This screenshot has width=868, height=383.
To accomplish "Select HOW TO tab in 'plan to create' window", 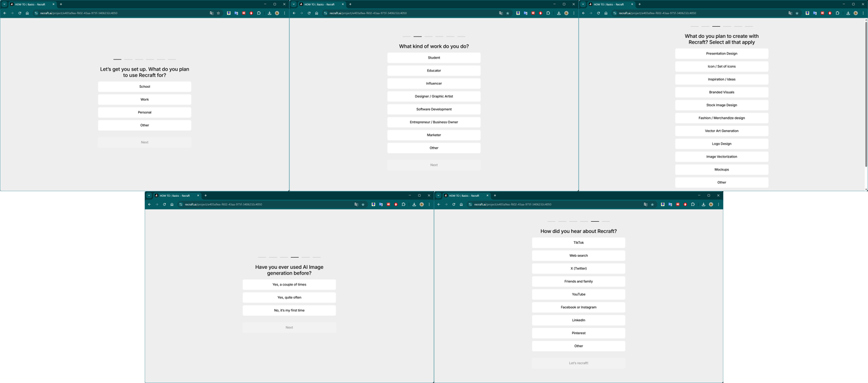I will pyautogui.click(x=611, y=4).
